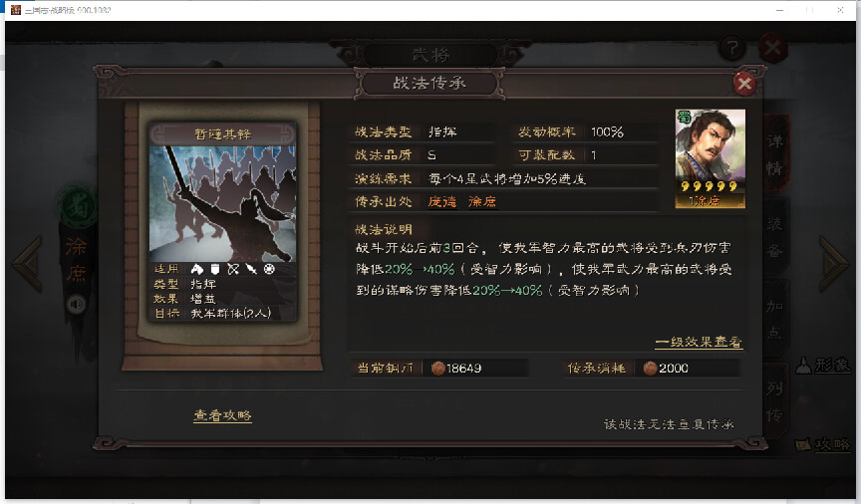Close the 战法传承 dialog with red X

[744, 84]
